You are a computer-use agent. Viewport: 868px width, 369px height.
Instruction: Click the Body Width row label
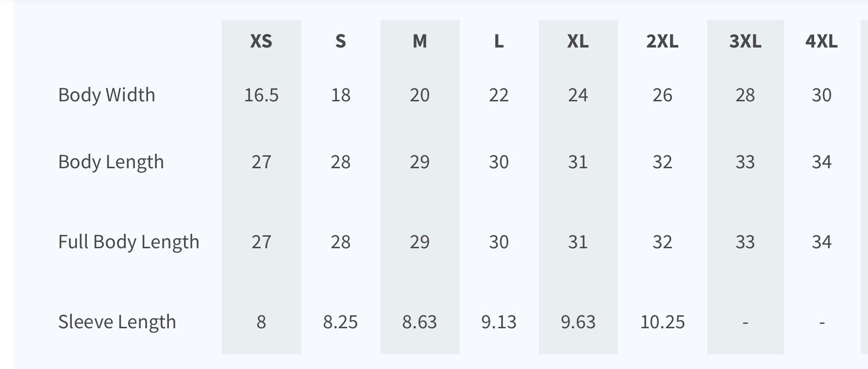coord(107,95)
